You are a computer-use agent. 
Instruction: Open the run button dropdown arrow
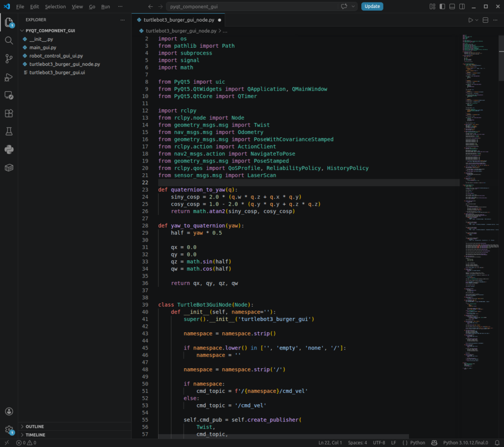click(476, 20)
